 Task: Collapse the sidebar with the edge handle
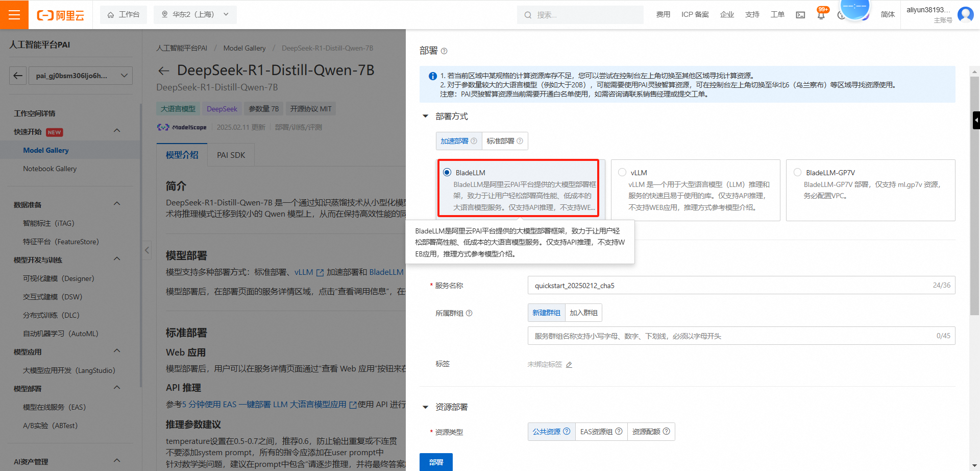click(x=147, y=250)
